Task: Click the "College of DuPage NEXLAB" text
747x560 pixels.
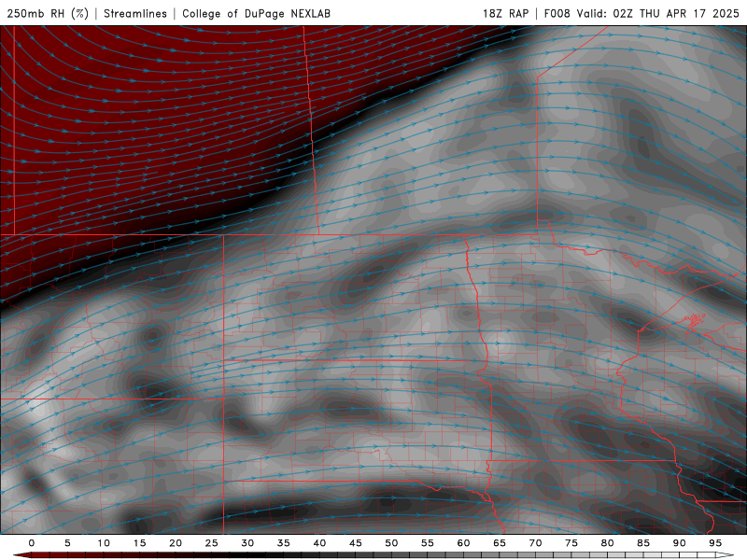Action: click(256, 13)
